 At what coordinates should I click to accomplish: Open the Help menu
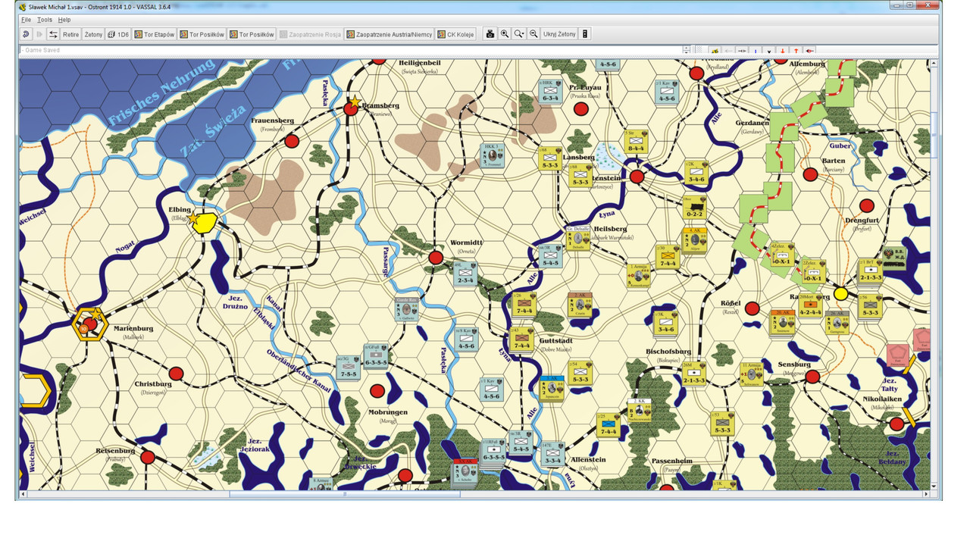(64, 20)
